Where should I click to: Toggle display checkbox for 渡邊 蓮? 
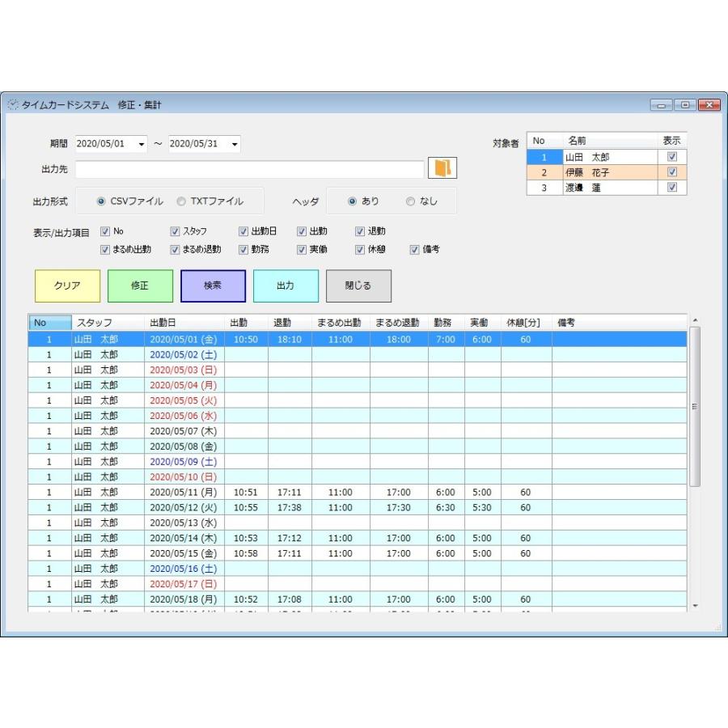[x=672, y=188]
